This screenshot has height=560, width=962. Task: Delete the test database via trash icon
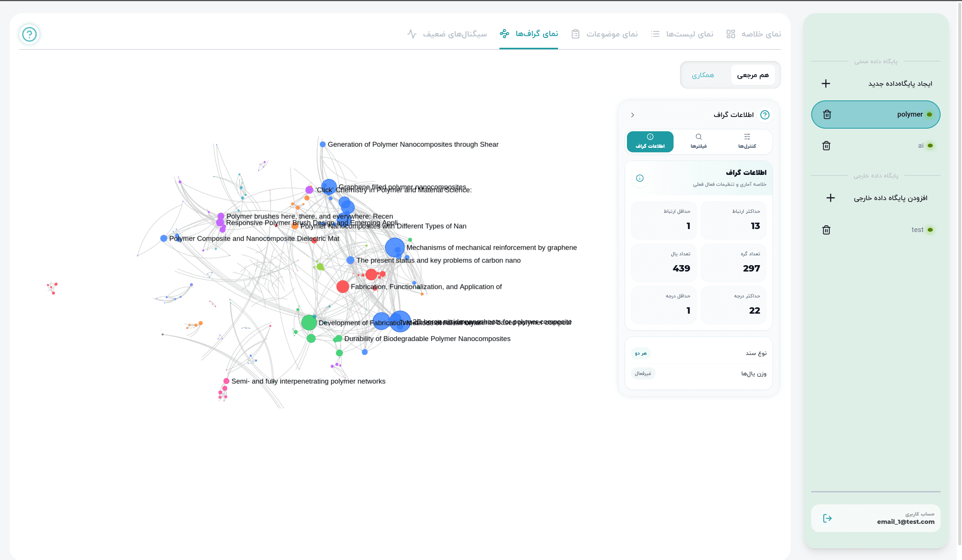point(826,230)
